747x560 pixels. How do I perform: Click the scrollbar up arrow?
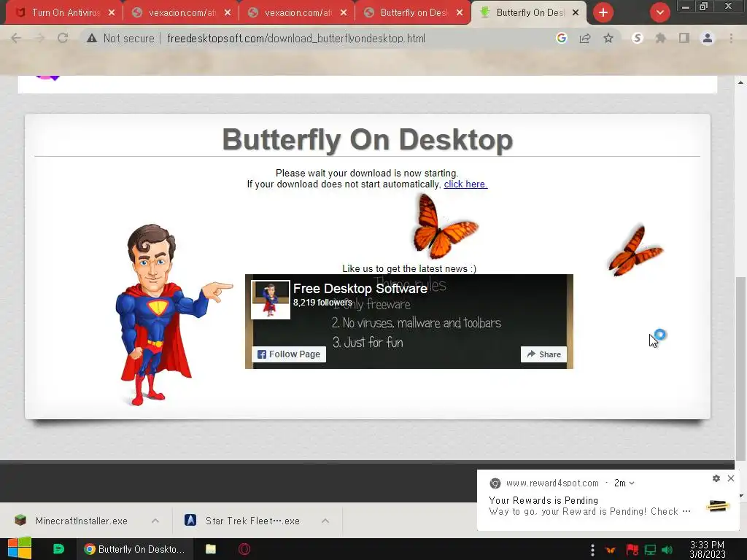point(740,82)
